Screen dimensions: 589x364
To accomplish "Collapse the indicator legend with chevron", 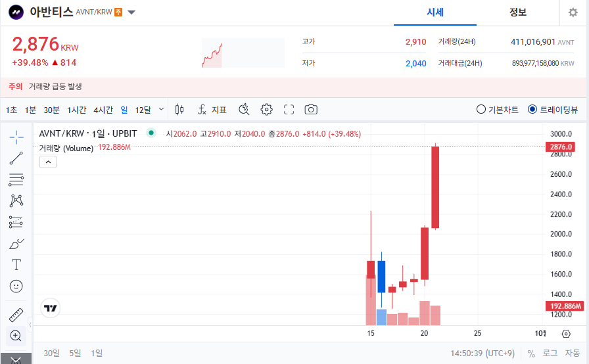I will coord(48,162).
